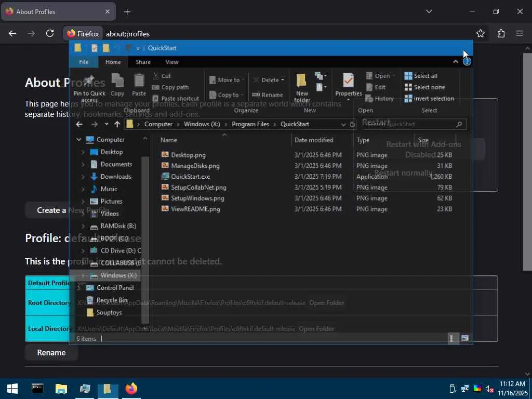Sort by Date modified column header

tap(322, 140)
